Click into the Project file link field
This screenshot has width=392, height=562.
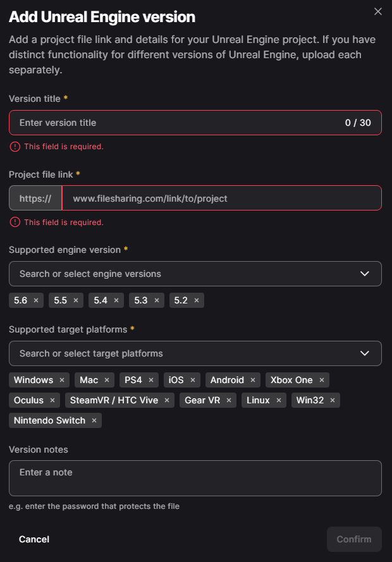pyautogui.click(x=221, y=198)
